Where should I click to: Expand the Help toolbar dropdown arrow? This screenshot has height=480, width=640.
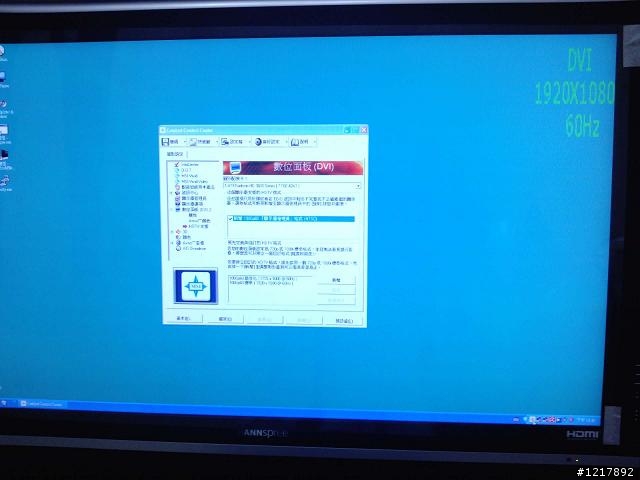pyautogui.click(x=315, y=142)
